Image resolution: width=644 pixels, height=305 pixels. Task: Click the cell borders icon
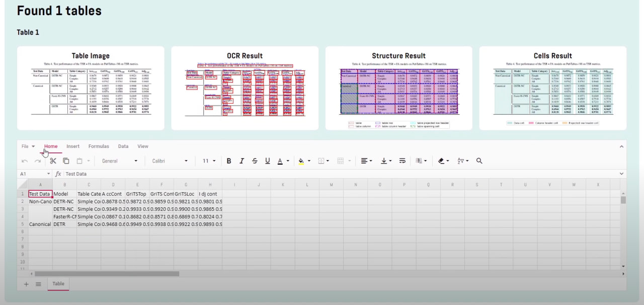[x=321, y=161]
